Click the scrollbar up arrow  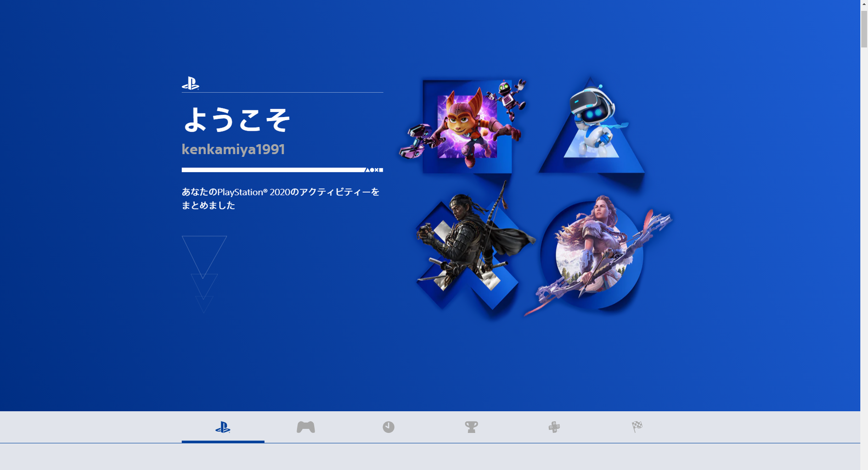864,4
